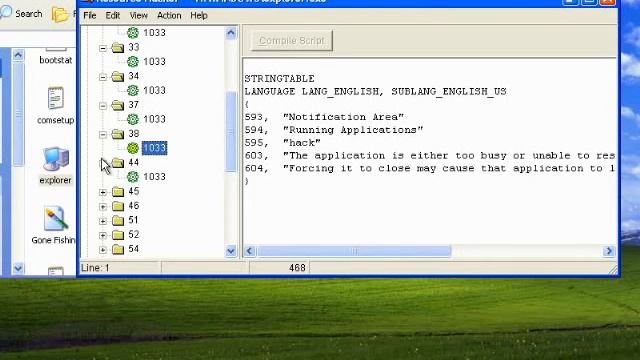640x360 pixels.
Task: Click gear icon for 1033 under folder 33
Action: click(x=133, y=62)
